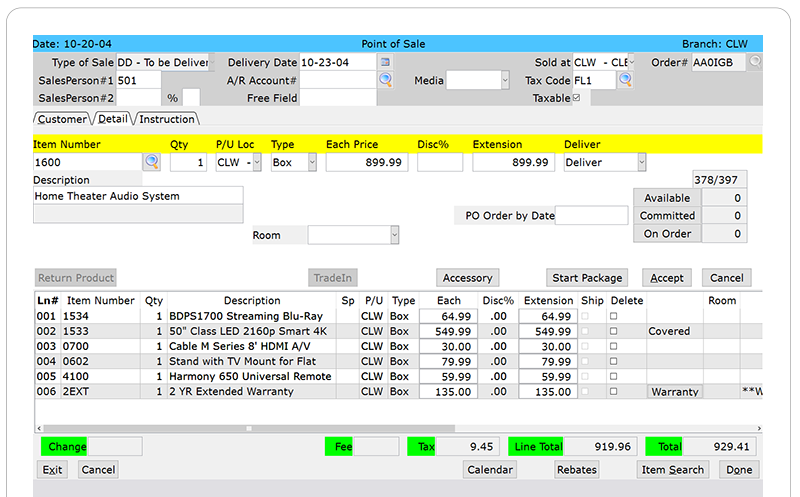Click the Order# search magnifier icon

pos(755,62)
